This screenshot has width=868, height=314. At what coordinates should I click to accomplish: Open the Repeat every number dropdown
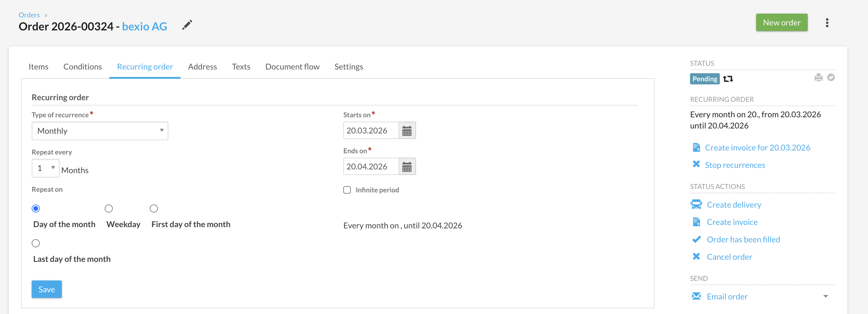(45, 168)
